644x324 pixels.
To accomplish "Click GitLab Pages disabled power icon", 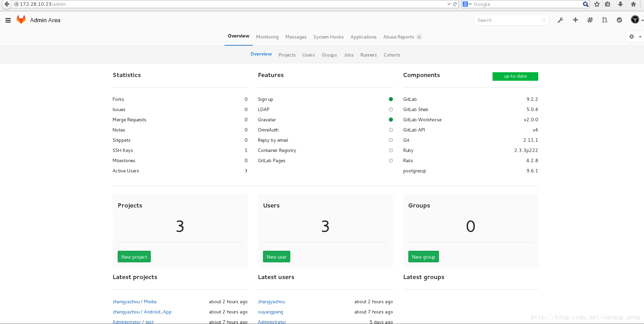I will coord(391,160).
